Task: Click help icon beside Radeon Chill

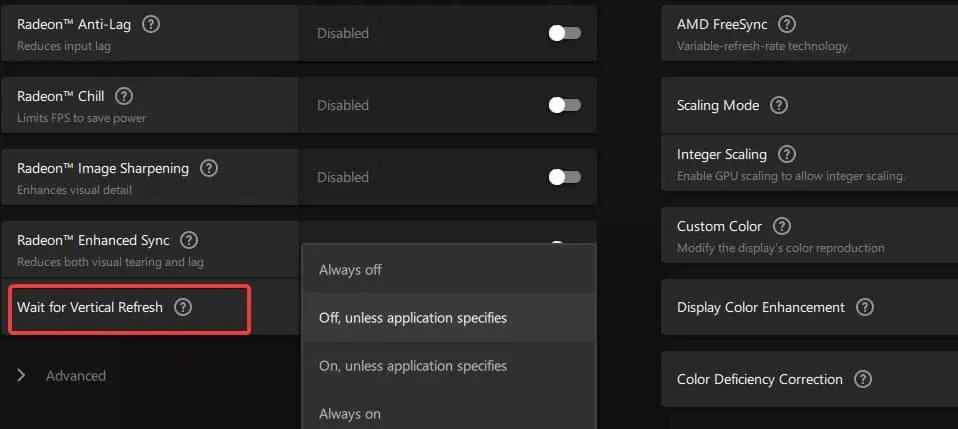Action: (124, 96)
